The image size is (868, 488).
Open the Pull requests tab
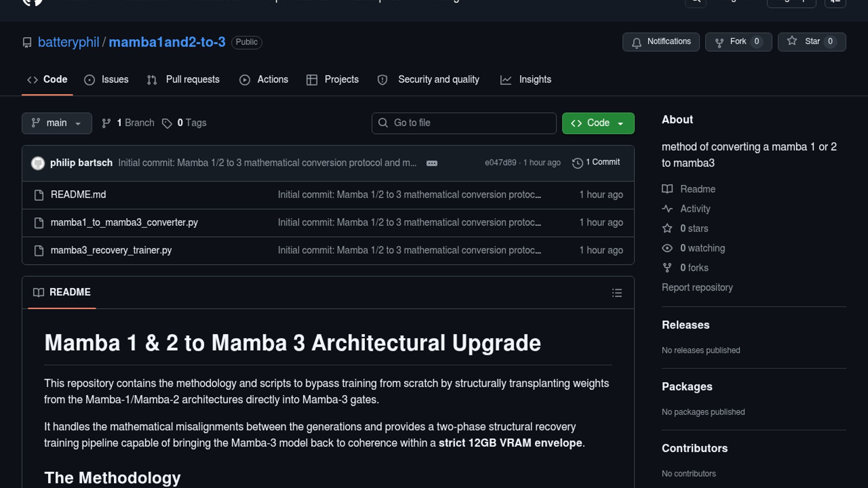pyautogui.click(x=184, y=80)
